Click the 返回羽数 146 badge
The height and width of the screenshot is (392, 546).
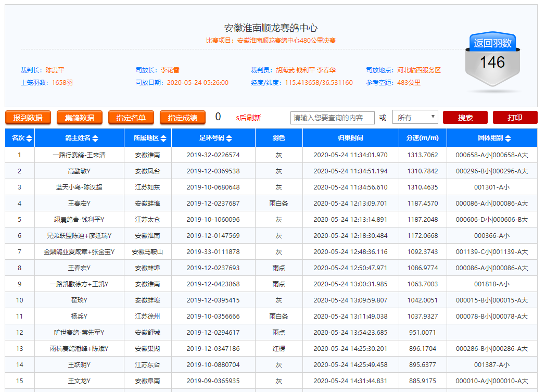point(492,60)
